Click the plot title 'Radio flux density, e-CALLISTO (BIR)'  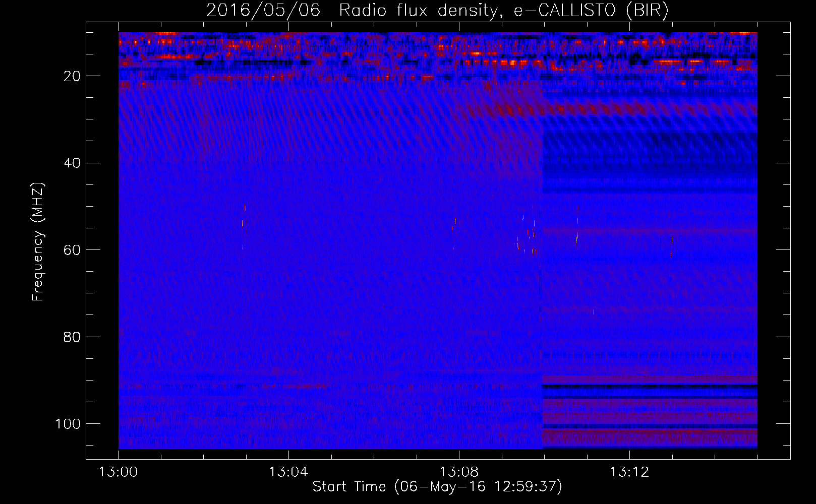click(504, 11)
